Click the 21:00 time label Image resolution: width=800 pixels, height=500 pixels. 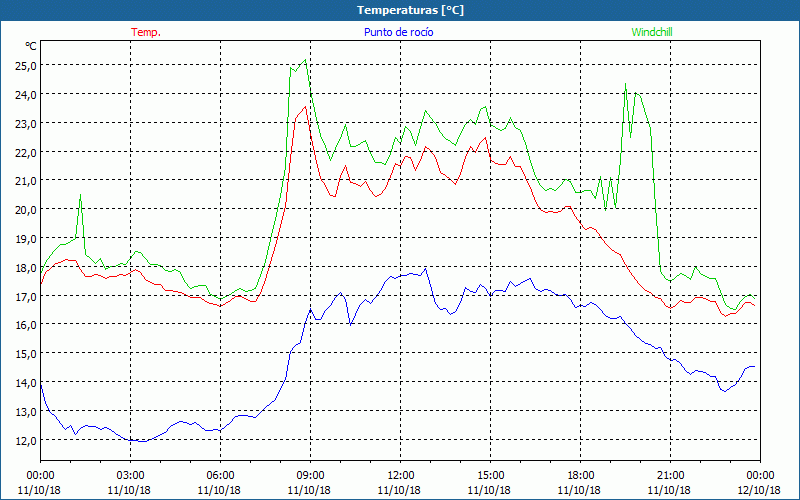coord(670,475)
